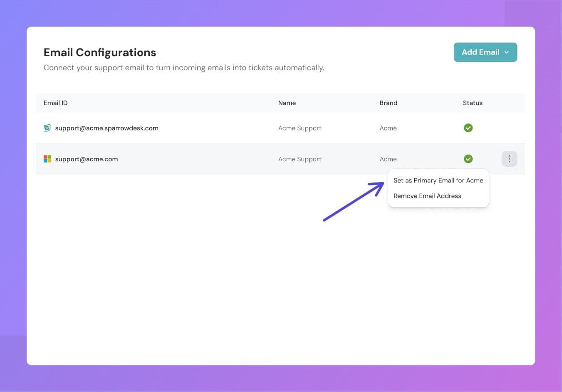Image resolution: width=562 pixels, height=392 pixels.
Task: Click the support@acme.com email address
Action: point(87,159)
